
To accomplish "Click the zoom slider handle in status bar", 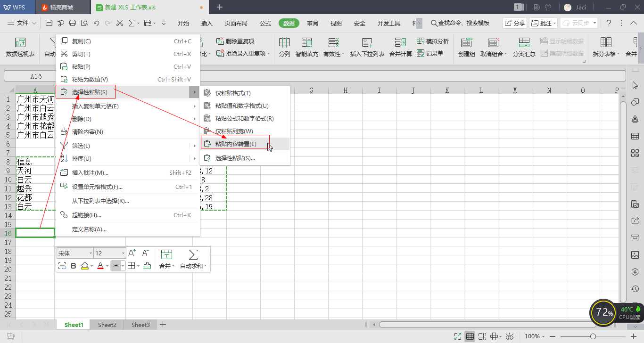I will tap(593, 336).
